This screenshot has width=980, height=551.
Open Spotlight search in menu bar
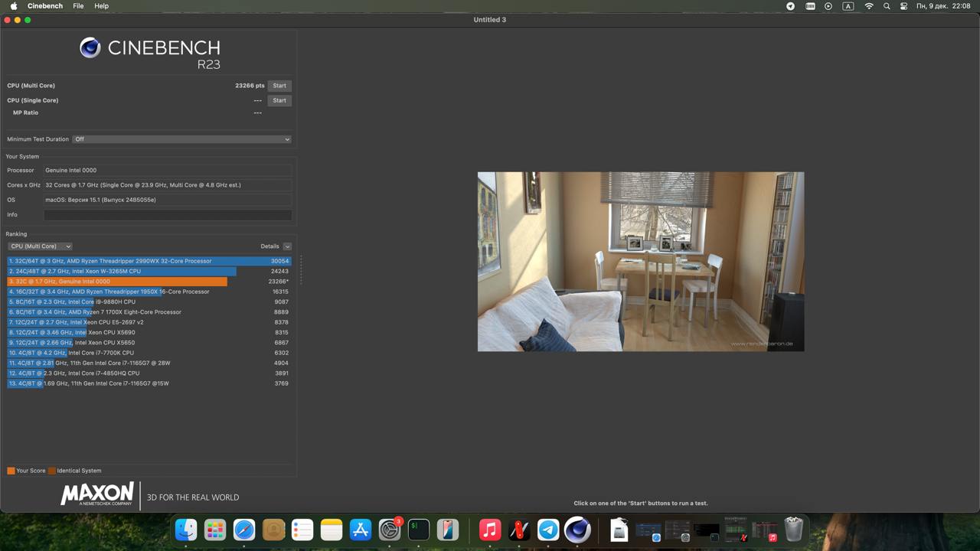(x=887, y=6)
